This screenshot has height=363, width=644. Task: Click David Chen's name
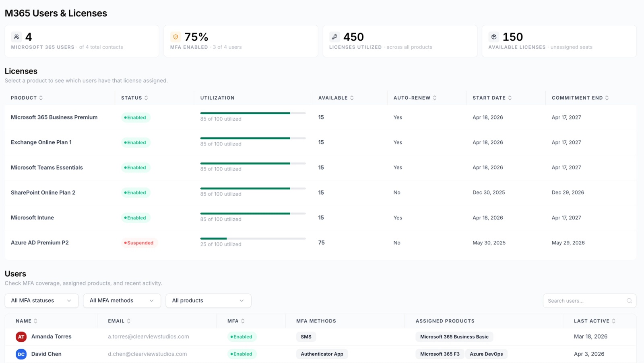[46, 354]
